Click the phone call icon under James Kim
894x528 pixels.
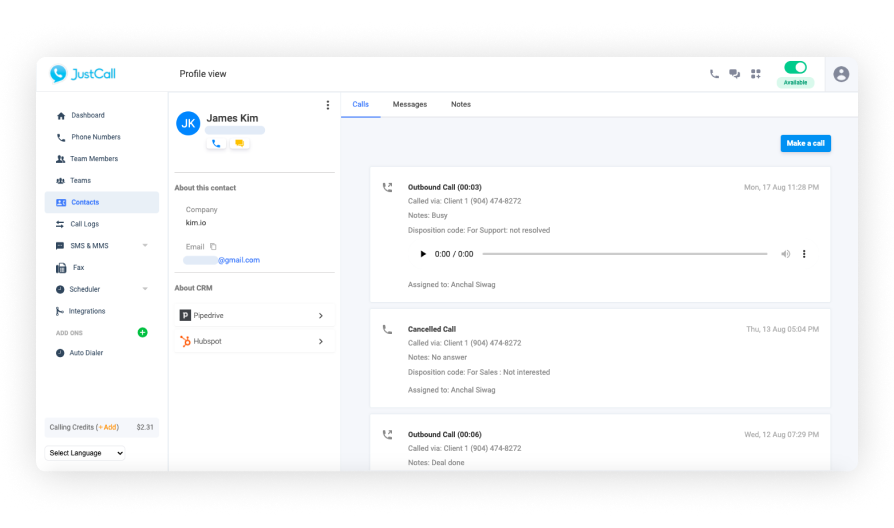pos(216,143)
